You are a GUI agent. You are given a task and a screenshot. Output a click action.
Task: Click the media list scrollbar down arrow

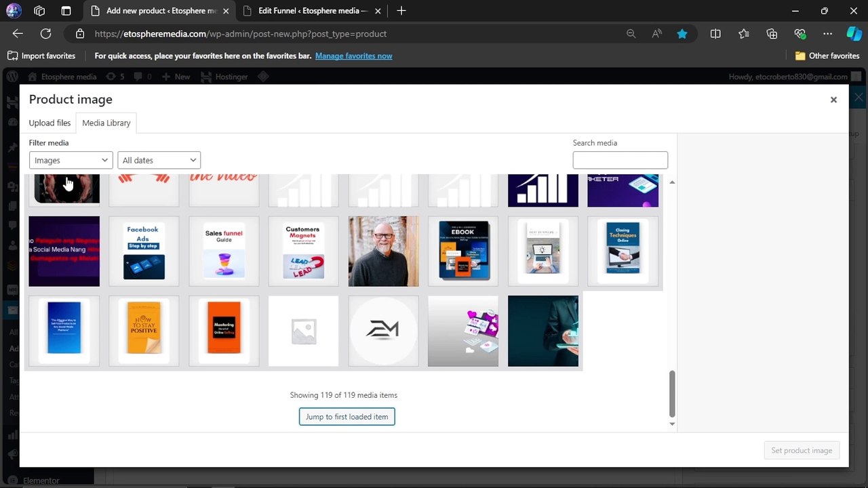[x=672, y=424]
